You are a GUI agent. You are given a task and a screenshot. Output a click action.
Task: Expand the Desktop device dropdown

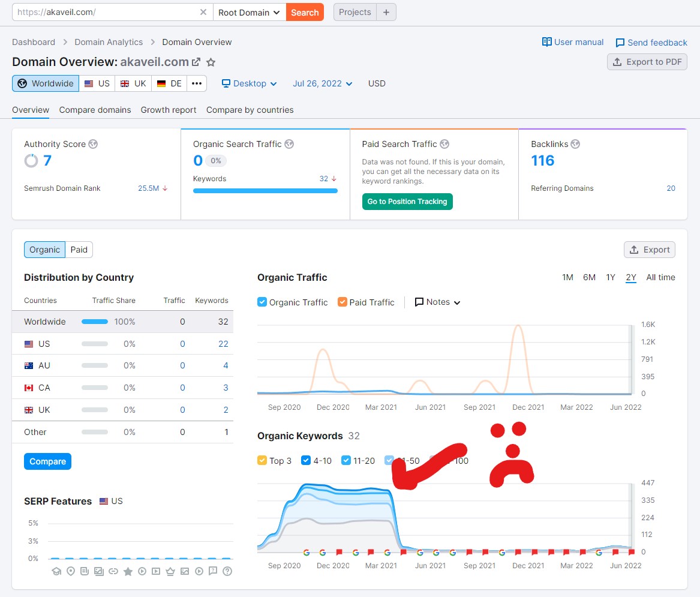(250, 83)
